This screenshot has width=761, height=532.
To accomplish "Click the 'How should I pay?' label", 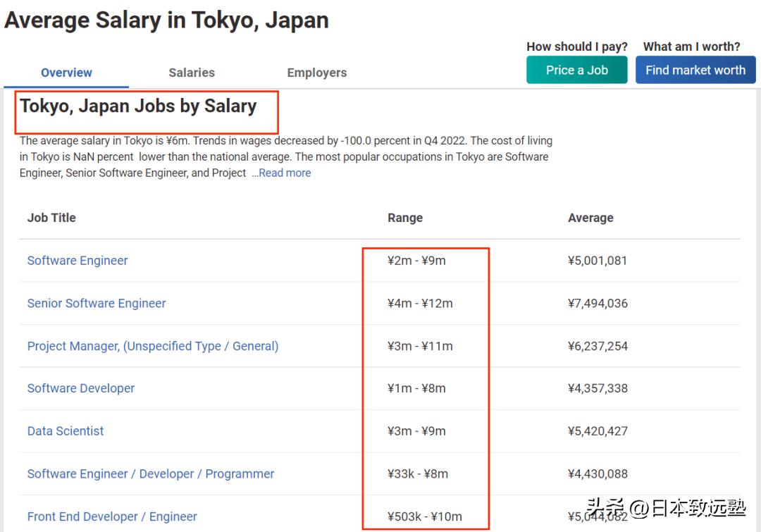I will point(576,47).
